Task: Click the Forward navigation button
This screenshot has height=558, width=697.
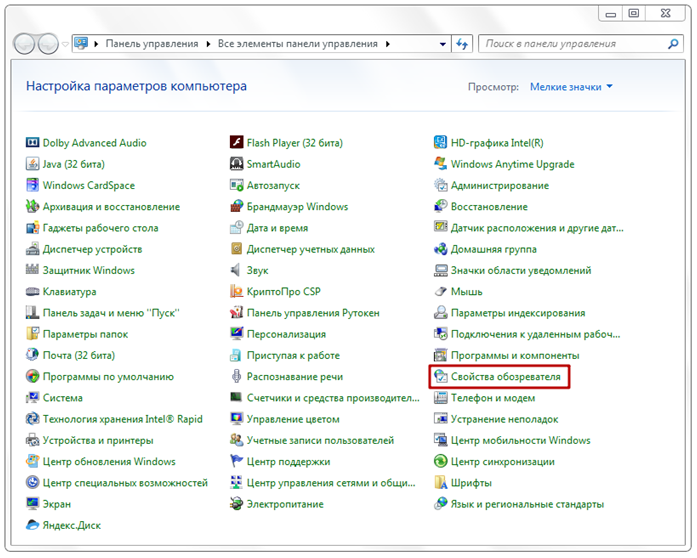Action: (x=48, y=44)
